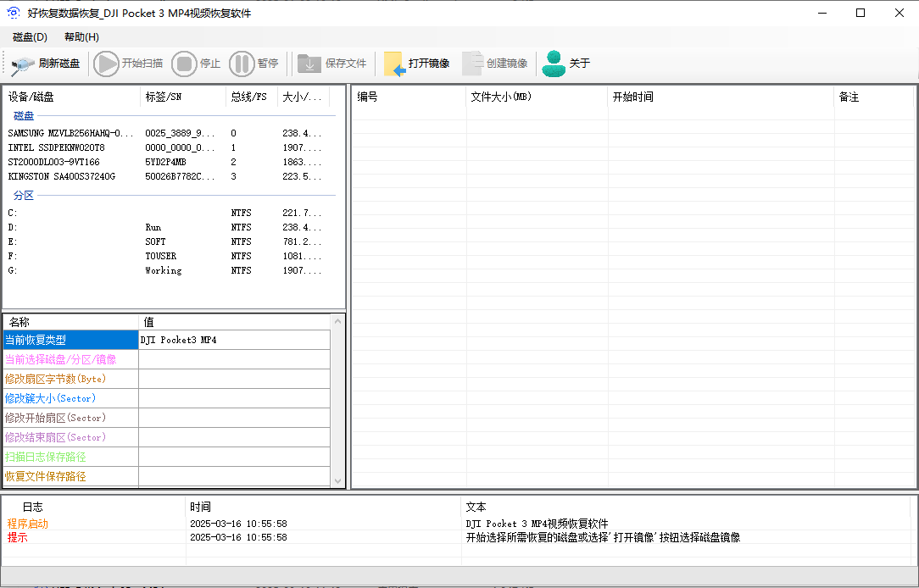Click the value field for 修改簇大小(Sector)
This screenshot has height=588, width=919.
point(234,398)
